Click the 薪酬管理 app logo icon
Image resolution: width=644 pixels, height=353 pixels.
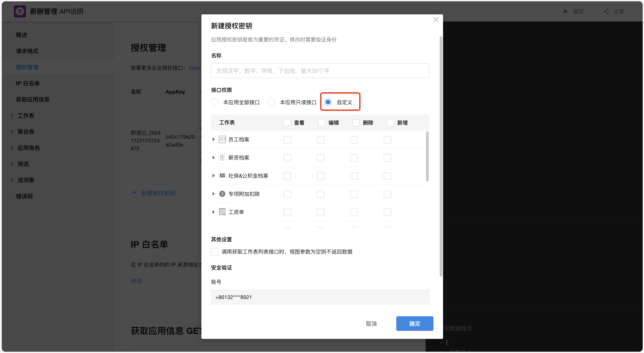tap(20, 11)
